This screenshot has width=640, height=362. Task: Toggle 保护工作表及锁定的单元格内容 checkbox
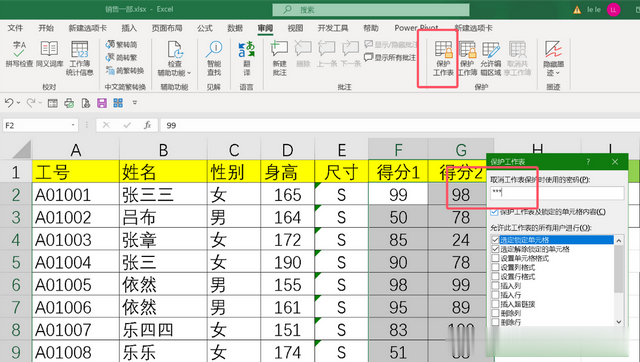pyautogui.click(x=494, y=212)
